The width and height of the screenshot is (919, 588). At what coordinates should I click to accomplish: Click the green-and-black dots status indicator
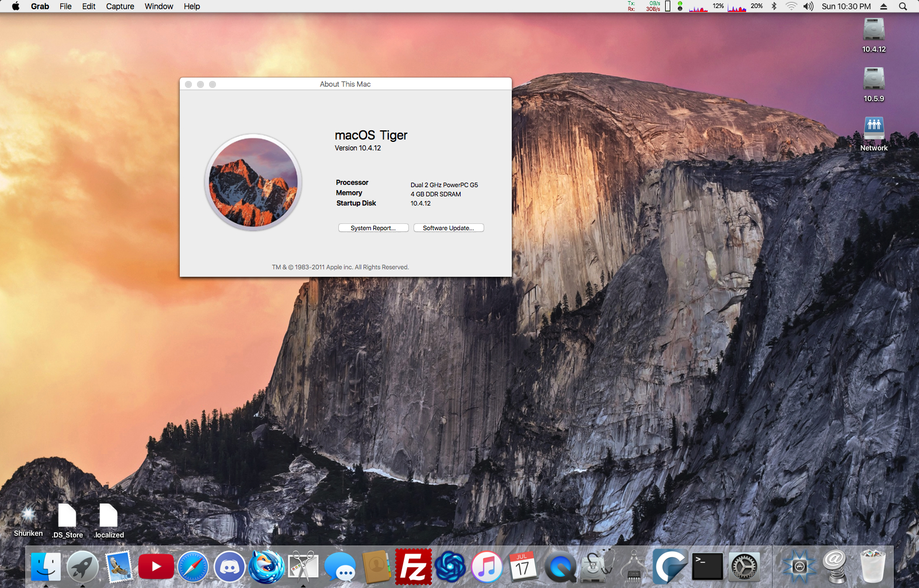tap(680, 6)
